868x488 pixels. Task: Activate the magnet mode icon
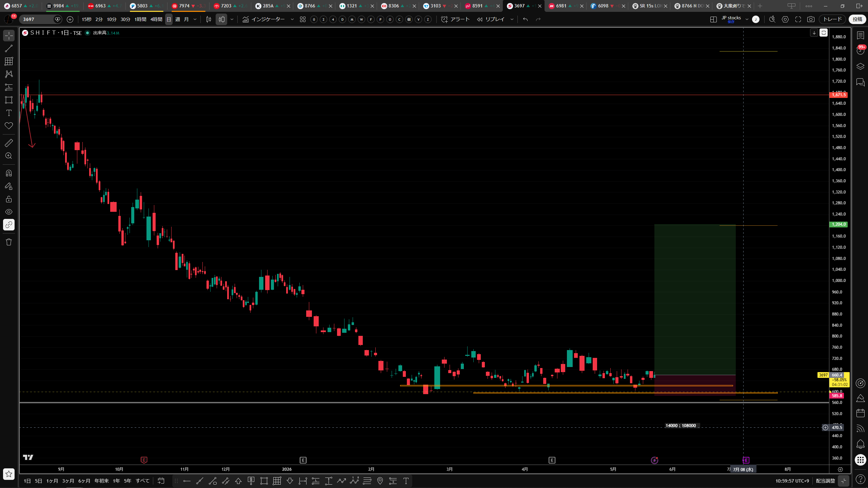pyautogui.click(x=9, y=173)
